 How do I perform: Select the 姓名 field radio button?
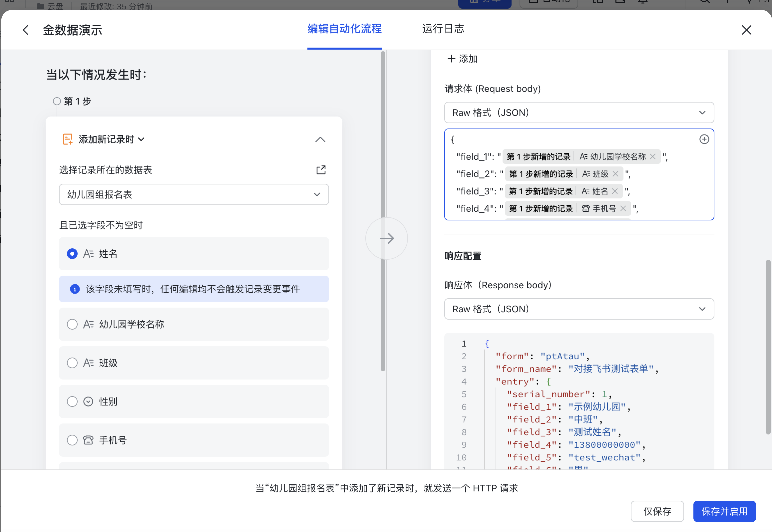(72, 254)
